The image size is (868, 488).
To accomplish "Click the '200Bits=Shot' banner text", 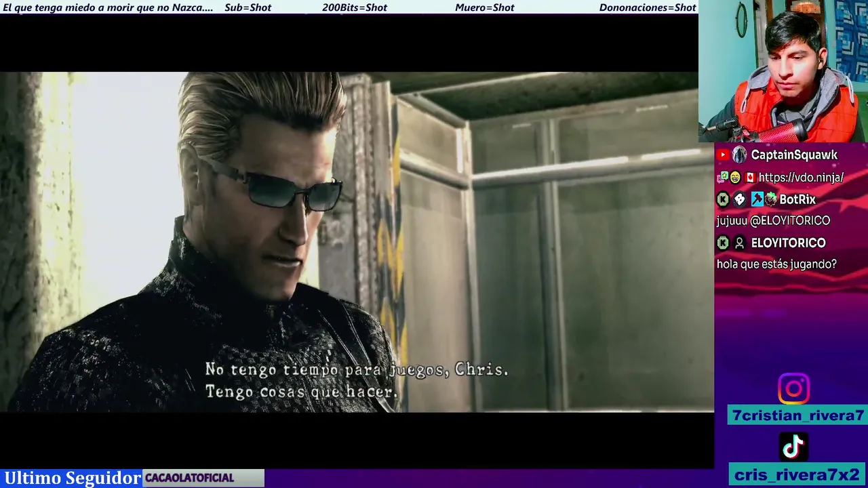I will tap(355, 7).
